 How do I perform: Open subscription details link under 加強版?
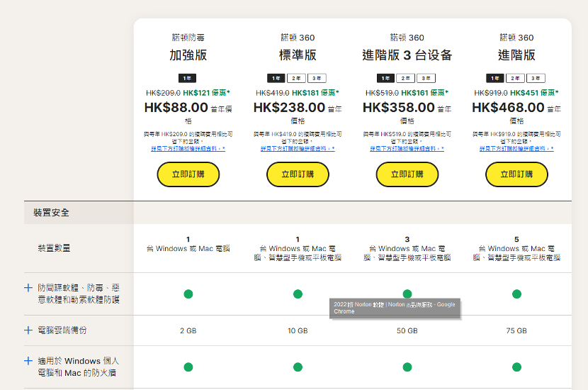tap(188, 149)
